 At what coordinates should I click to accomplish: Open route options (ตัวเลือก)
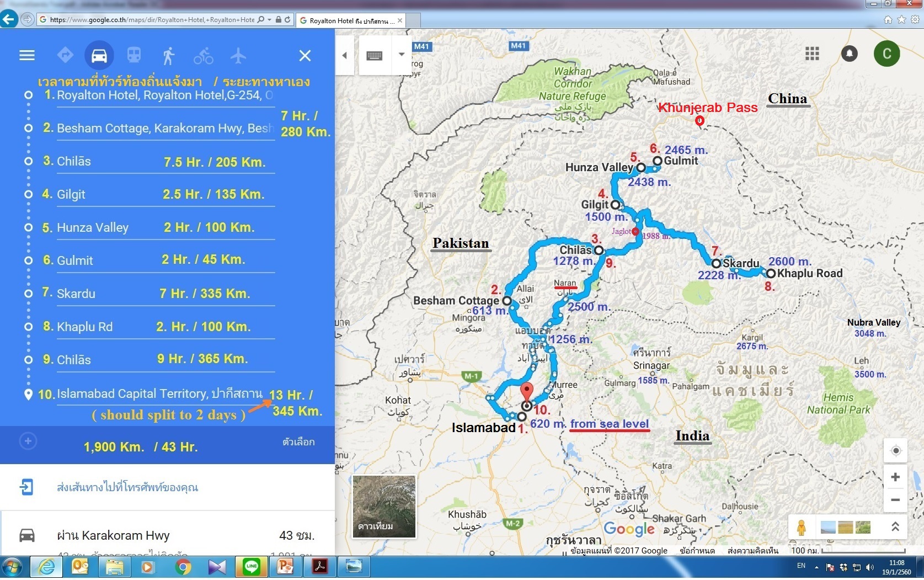(x=298, y=442)
